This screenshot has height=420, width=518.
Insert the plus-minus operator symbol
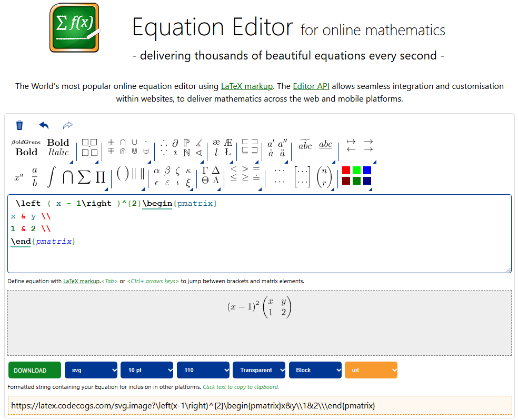(x=111, y=142)
